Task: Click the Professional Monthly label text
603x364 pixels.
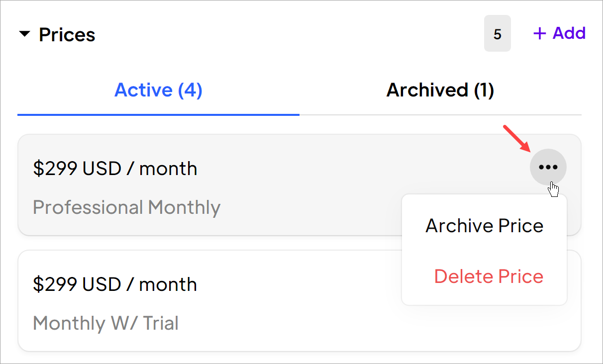Action: pyautogui.click(x=126, y=207)
